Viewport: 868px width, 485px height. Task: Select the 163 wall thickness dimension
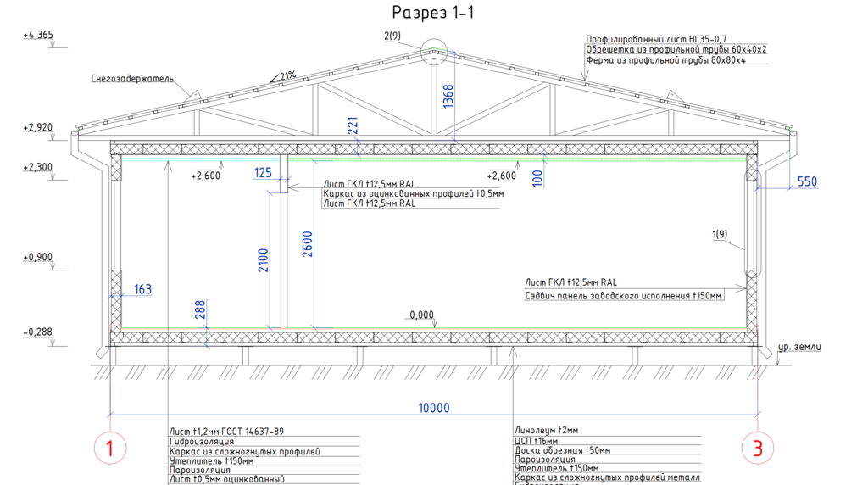tap(142, 290)
